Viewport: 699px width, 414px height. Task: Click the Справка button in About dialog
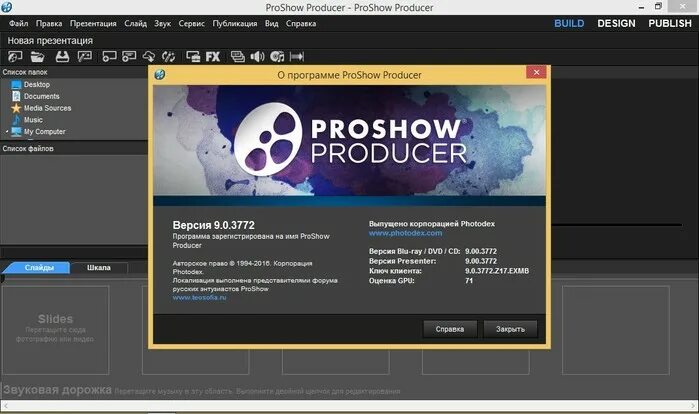click(450, 329)
